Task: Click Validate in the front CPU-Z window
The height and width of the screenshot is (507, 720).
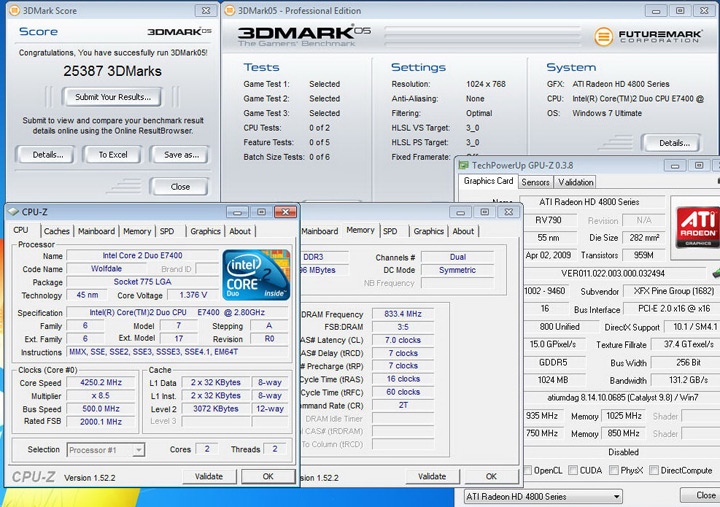Action: (209, 476)
